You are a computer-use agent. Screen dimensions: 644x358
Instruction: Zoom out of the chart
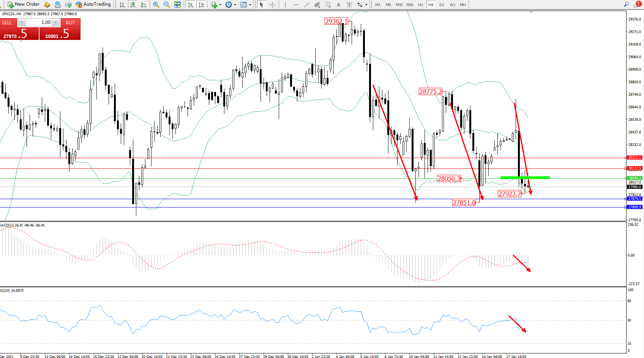click(167, 5)
